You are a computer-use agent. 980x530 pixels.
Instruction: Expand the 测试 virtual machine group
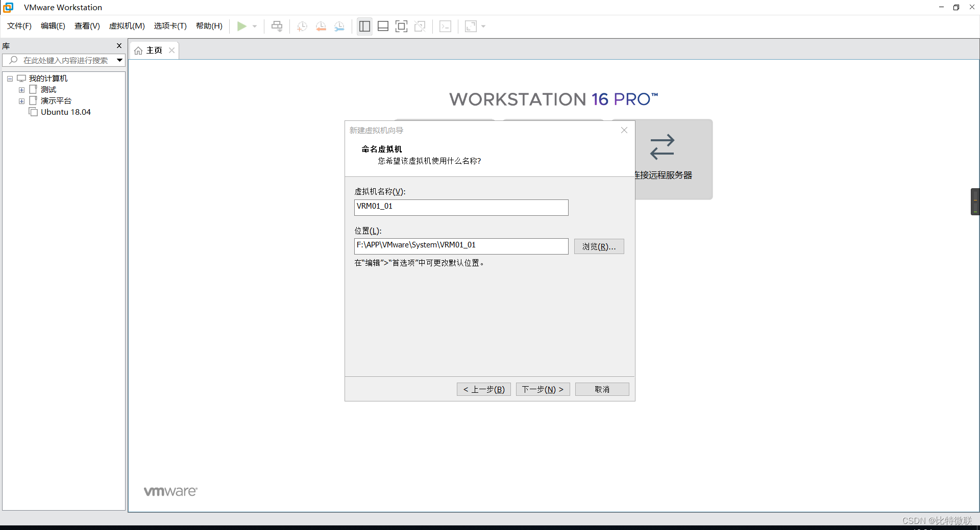coord(21,89)
